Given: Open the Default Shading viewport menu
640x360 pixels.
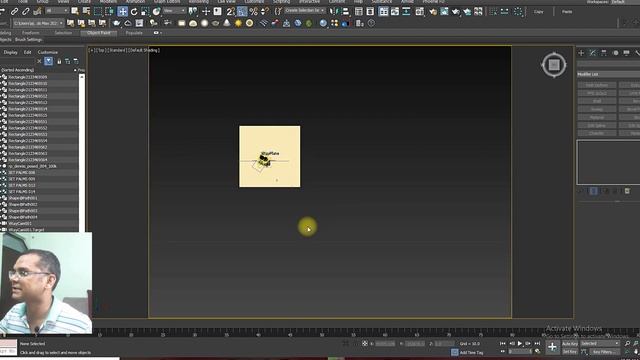Looking at the screenshot, I should (145, 50).
